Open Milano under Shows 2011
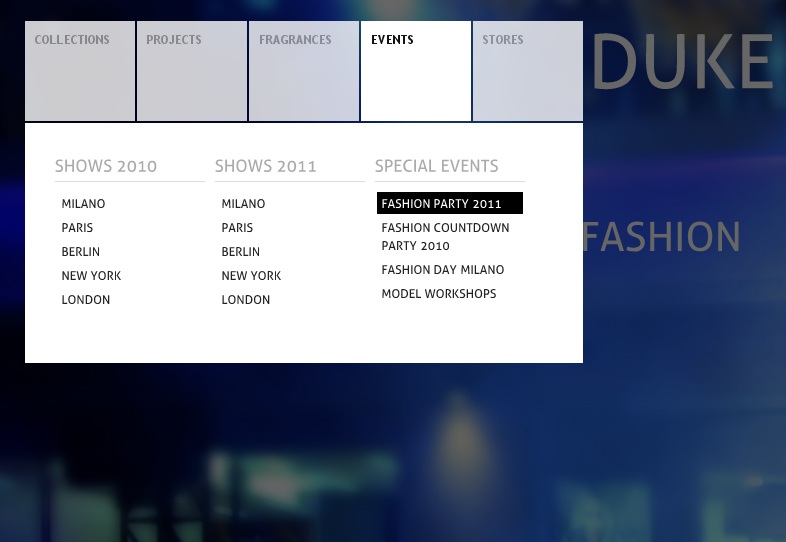 click(x=243, y=204)
